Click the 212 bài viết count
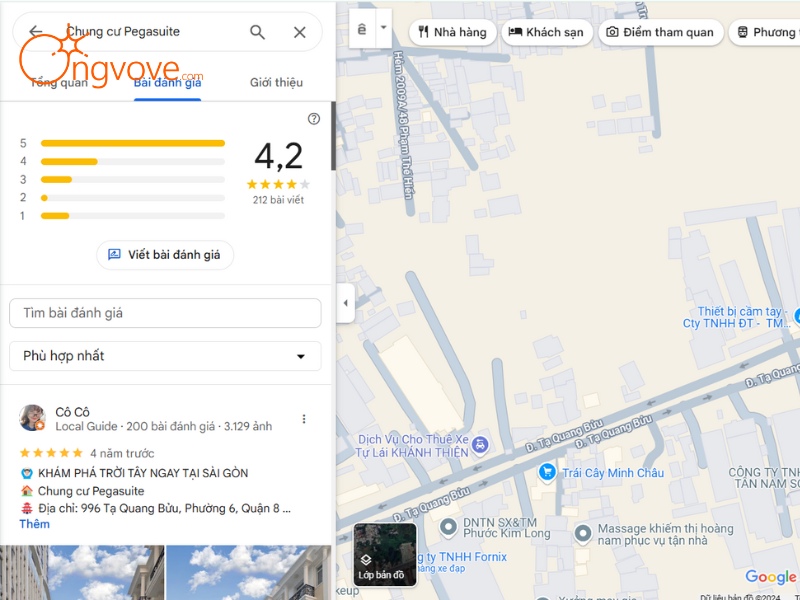This screenshot has width=800, height=600. 278,200
